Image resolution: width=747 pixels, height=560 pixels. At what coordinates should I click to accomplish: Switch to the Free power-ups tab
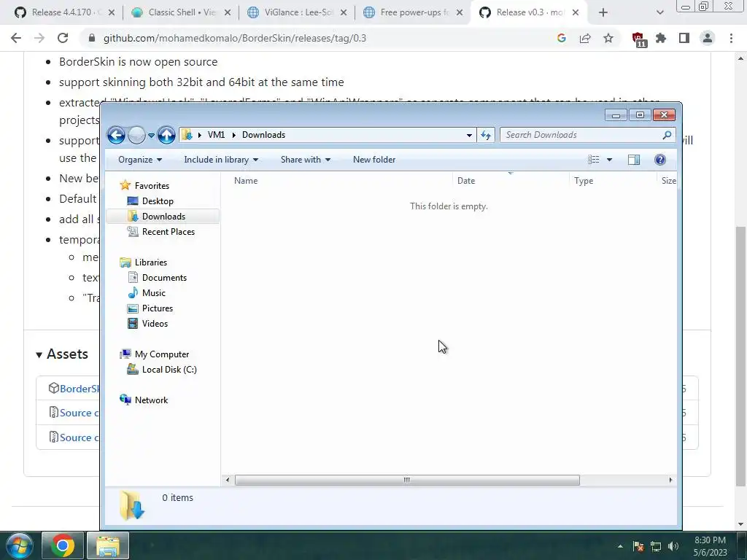tap(414, 12)
